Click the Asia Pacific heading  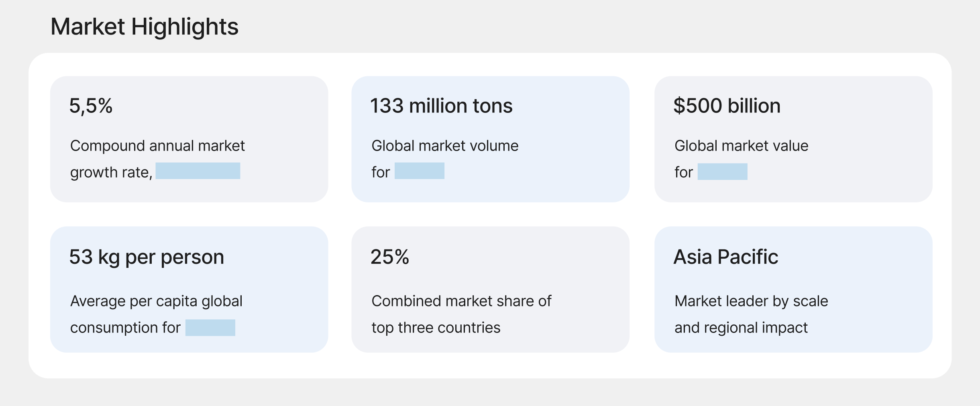pos(725,257)
